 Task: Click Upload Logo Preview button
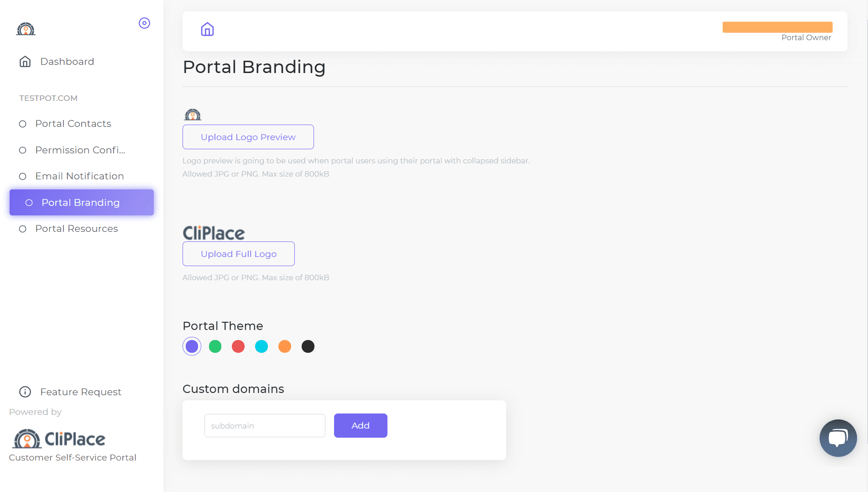pos(248,137)
